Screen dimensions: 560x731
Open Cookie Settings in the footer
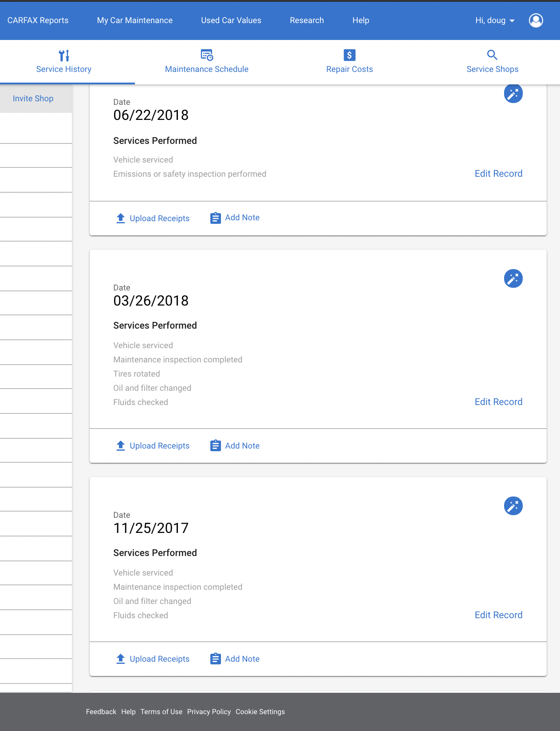click(x=260, y=712)
